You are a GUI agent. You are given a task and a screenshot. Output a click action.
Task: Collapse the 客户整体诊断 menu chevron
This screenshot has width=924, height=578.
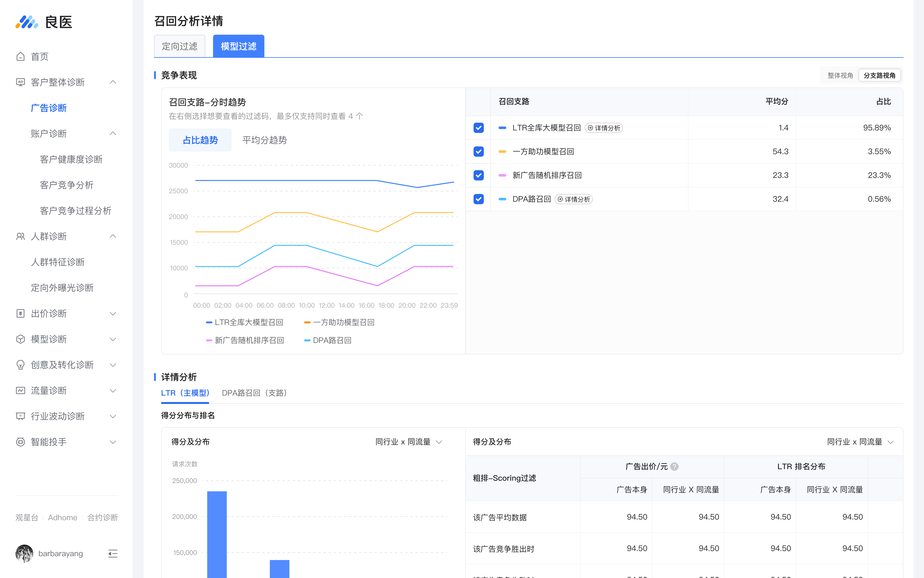coord(113,82)
